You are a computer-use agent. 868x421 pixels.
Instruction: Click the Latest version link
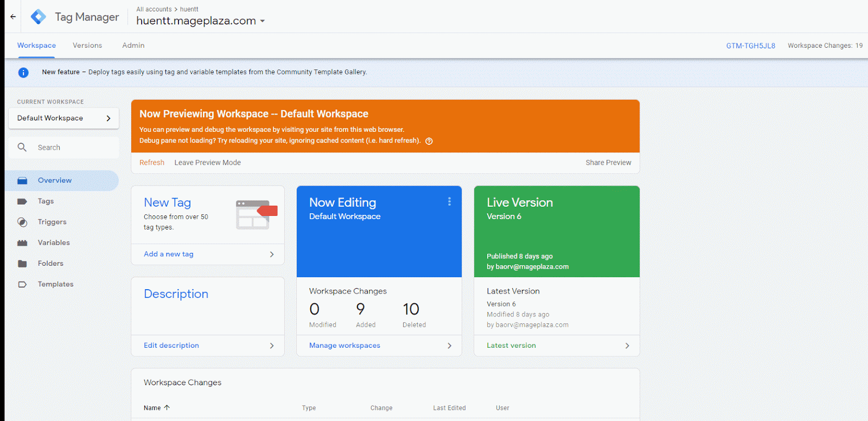tap(511, 346)
